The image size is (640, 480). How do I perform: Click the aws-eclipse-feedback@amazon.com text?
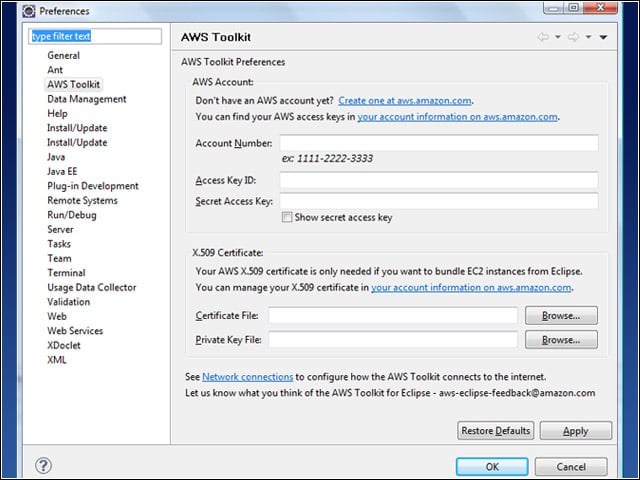coord(517,393)
